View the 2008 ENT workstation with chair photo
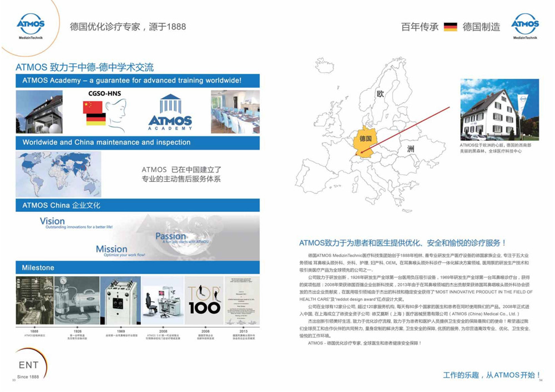The height and width of the screenshot is (392, 555). click(163, 301)
